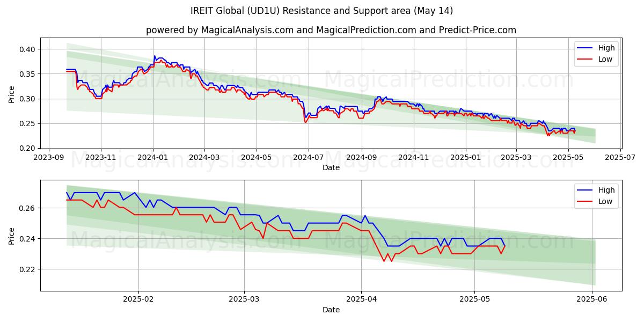
Task: Click the price peak near 2024-01 in the top chart
Action: [x=155, y=56]
